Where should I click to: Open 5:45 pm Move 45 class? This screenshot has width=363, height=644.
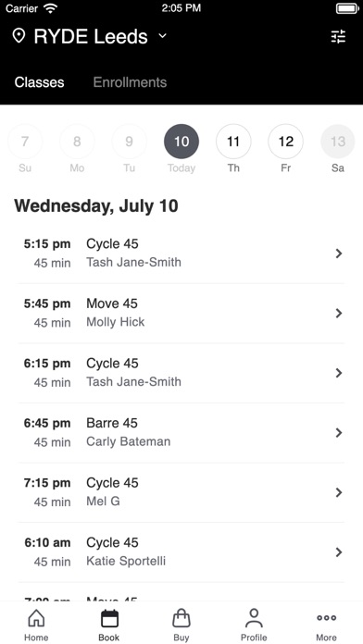click(x=181, y=314)
